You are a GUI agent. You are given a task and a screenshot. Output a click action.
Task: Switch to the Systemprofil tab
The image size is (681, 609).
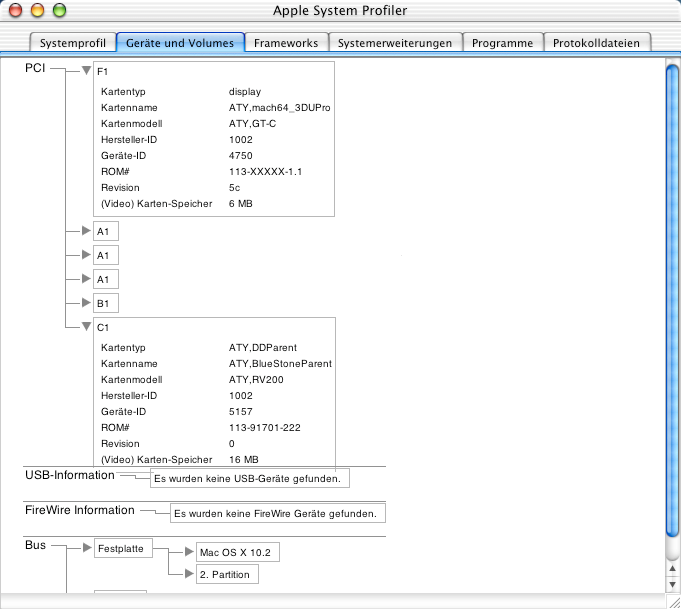(x=73, y=43)
